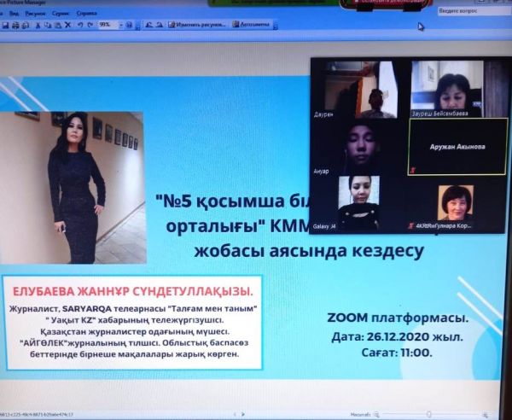The image size is (512, 420).
Task: Click the Delete X icon in the toolbar
Action: click(x=68, y=26)
